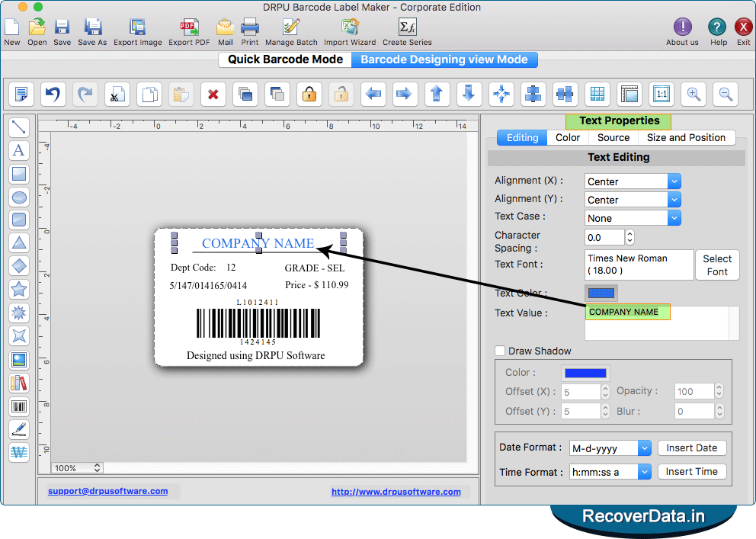The image size is (756, 539).
Task: Expand the Text Case dropdown
Action: (x=674, y=218)
